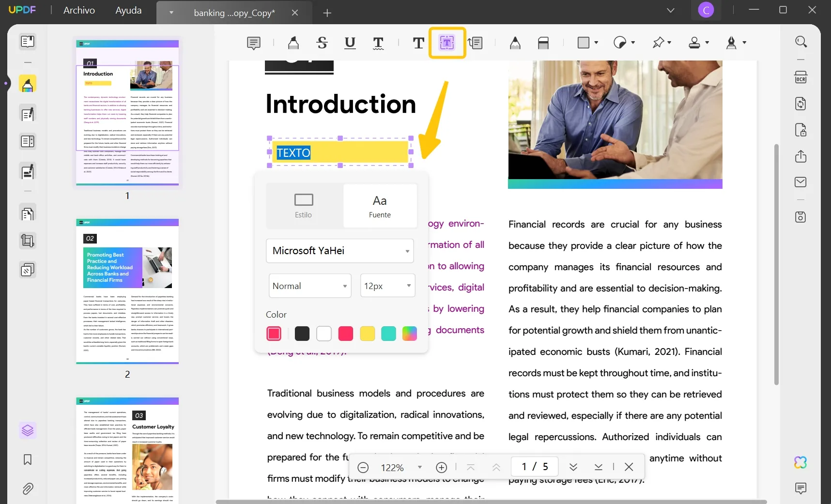Image resolution: width=831 pixels, height=504 pixels.
Task: Open the Archivo menu
Action: [79, 10]
